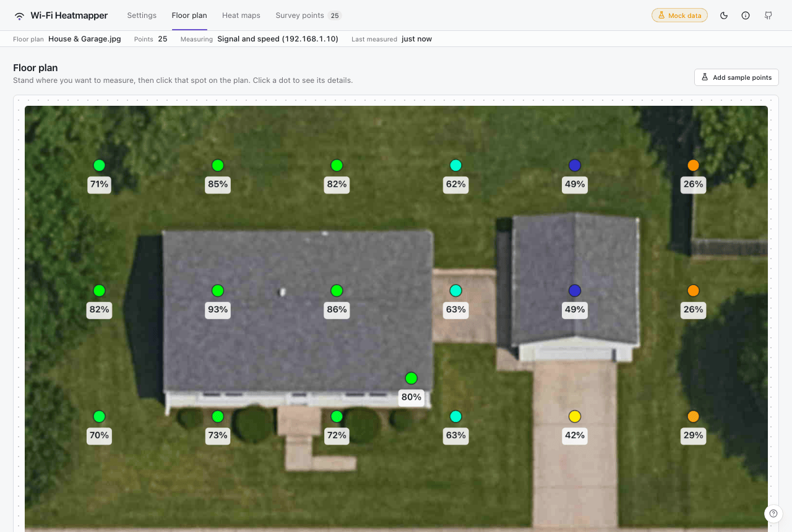Switch to dark mode with moon icon
The height and width of the screenshot is (532, 792).
[724, 15]
